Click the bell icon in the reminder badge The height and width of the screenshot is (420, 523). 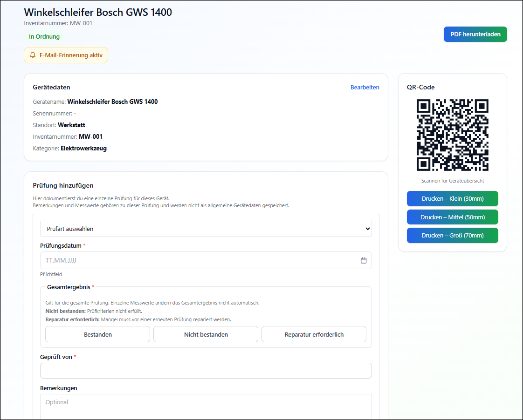(33, 55)
